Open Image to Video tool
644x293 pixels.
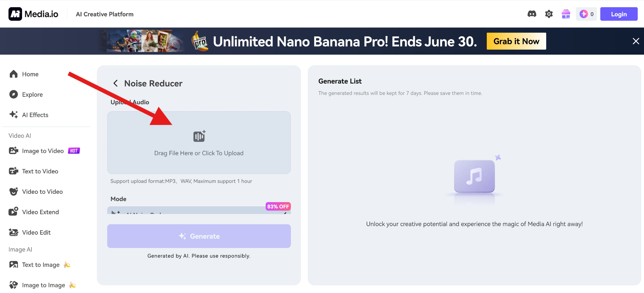point(43,151)
